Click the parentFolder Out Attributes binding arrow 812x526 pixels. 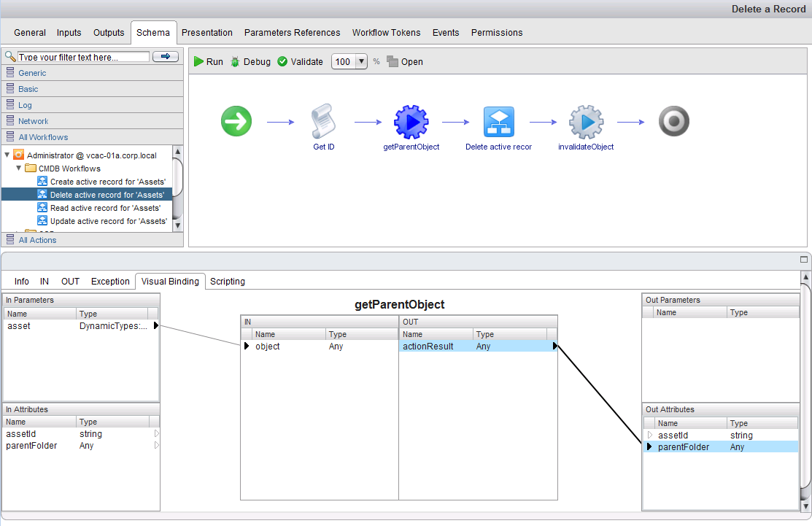click(x=649, y=446)
